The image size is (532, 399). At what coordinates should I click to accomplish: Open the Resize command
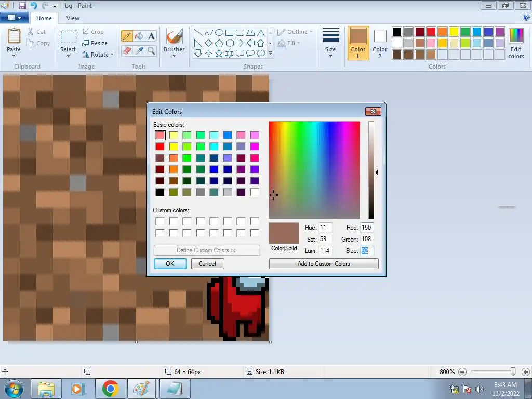click(x=95, y=43)
